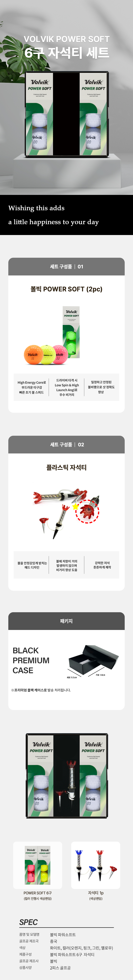Select the 세트 구성품 01 section header

point(66,267)
